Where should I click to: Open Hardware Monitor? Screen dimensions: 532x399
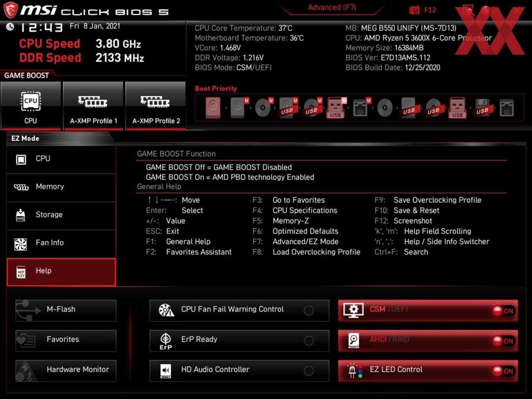(x=66, y=371)
